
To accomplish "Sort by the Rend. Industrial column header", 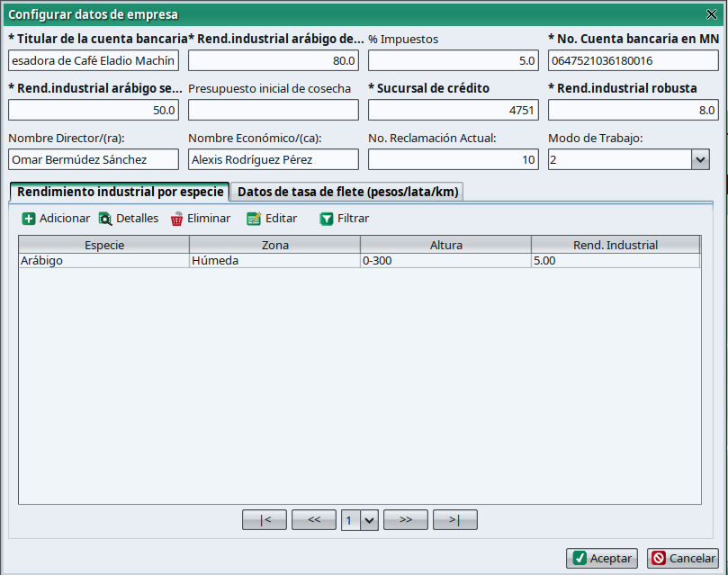I will click(x=616, y=245).
